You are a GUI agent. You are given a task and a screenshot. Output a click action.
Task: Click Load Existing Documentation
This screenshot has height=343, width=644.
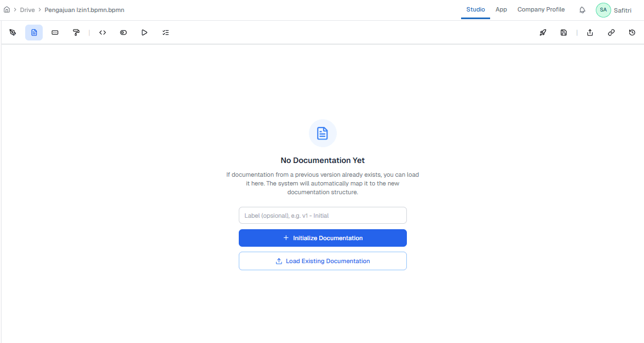[x=322, y=261]
